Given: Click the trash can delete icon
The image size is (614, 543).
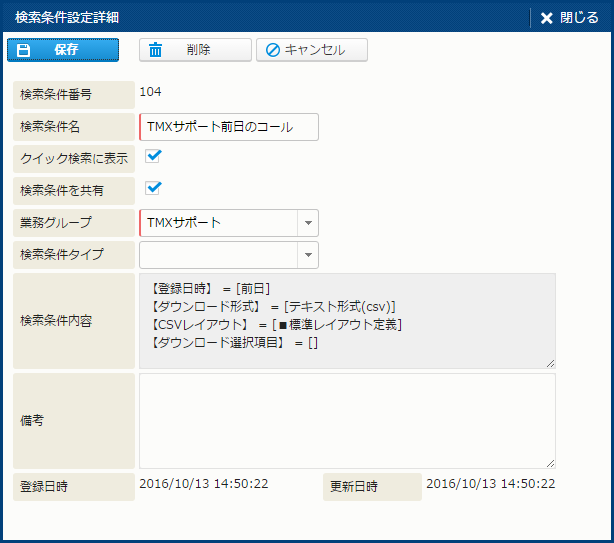Looking at the screenshot, I should [x=155, y=50].
